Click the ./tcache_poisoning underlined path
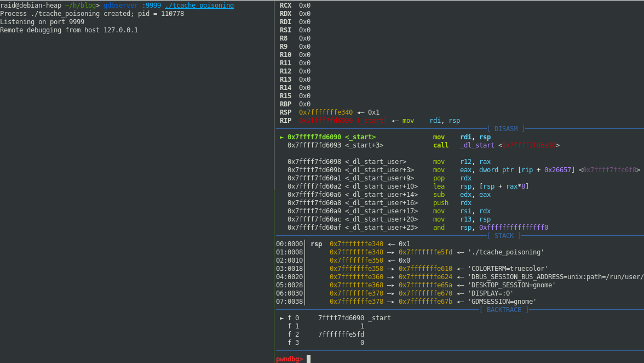Image resolution: width=644 pixels, height=363 pixels. pos(199,5)
